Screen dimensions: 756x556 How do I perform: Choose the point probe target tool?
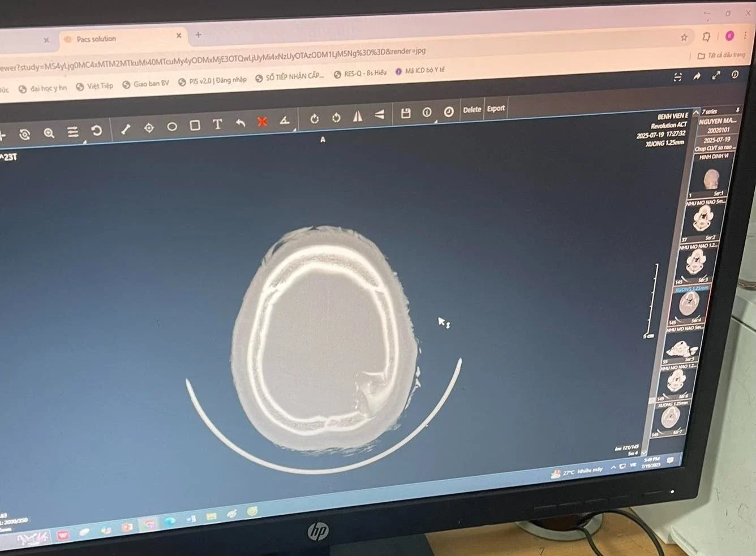click(149, 128)
